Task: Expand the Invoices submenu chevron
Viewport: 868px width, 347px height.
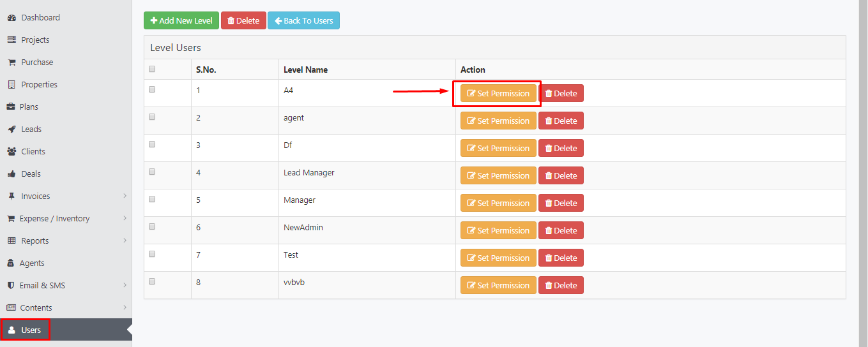Action: coord(125,196)
